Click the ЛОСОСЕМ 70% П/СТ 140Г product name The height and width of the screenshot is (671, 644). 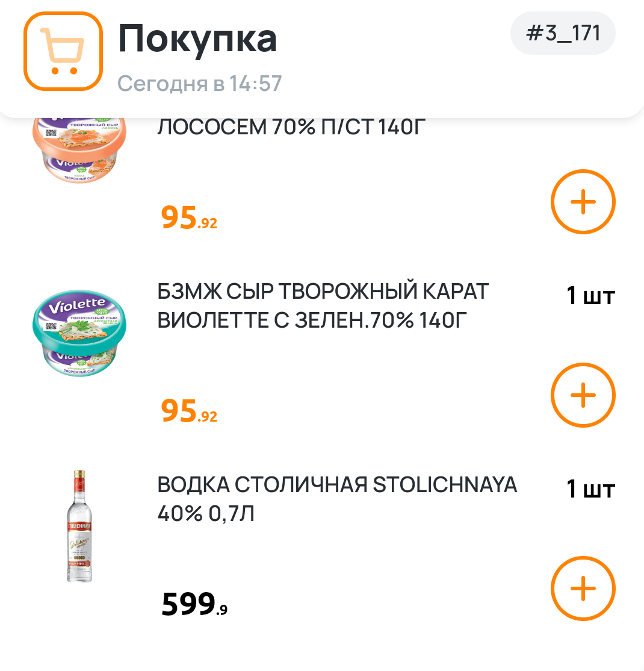(x=291, y=128)
